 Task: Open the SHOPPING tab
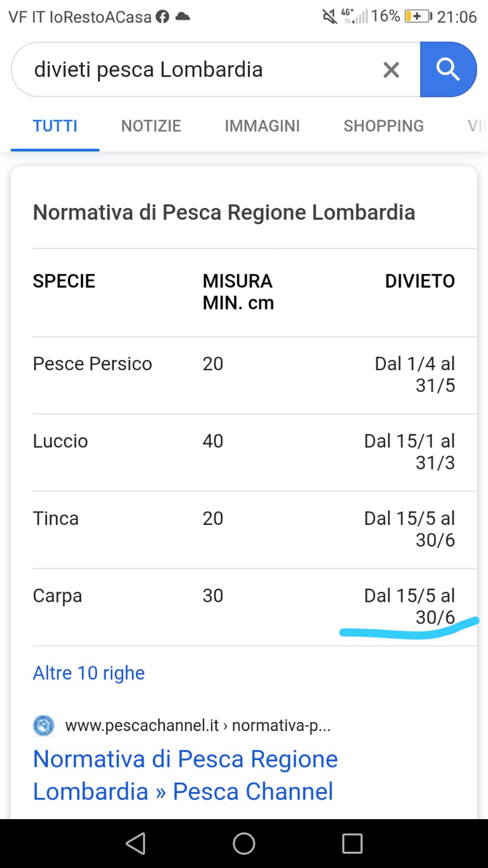point(384,126)
